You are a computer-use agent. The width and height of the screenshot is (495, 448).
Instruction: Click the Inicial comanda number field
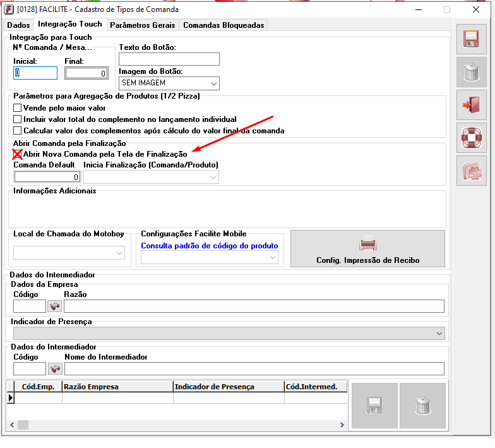click(x=35, y=73)
